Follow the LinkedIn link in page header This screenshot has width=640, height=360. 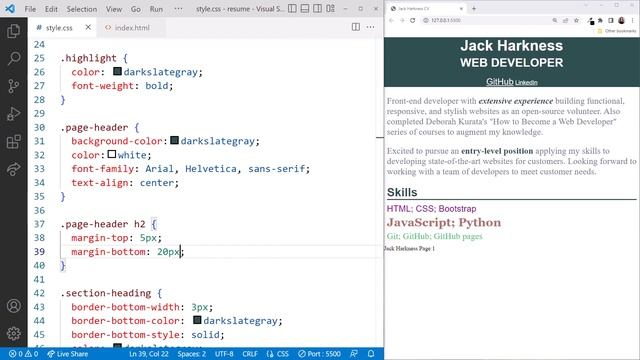click(x=526, y=83)
